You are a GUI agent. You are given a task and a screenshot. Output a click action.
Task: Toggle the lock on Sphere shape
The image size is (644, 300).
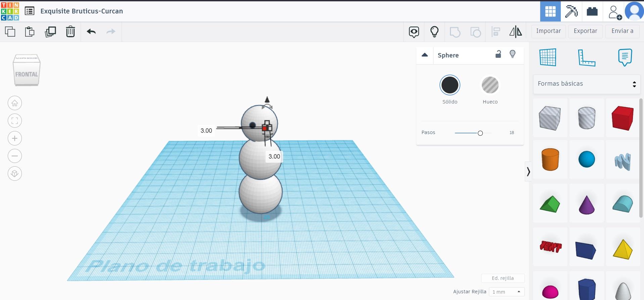pyautogui.click(x=498, y=54)
